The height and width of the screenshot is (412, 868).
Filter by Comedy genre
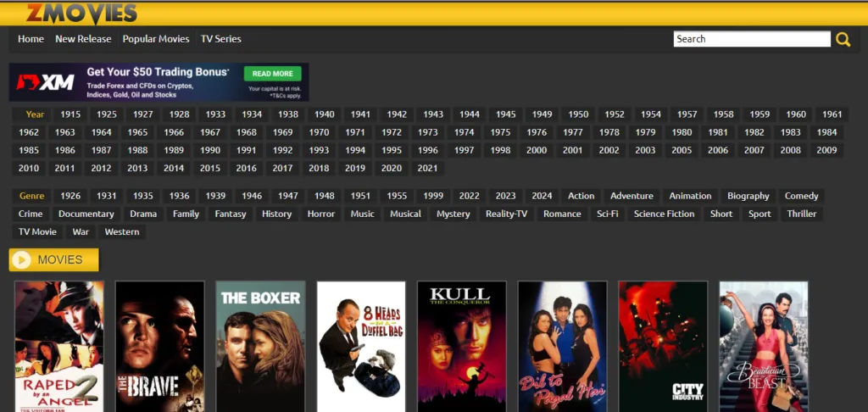pyautogui.click(x=801, y=196)
